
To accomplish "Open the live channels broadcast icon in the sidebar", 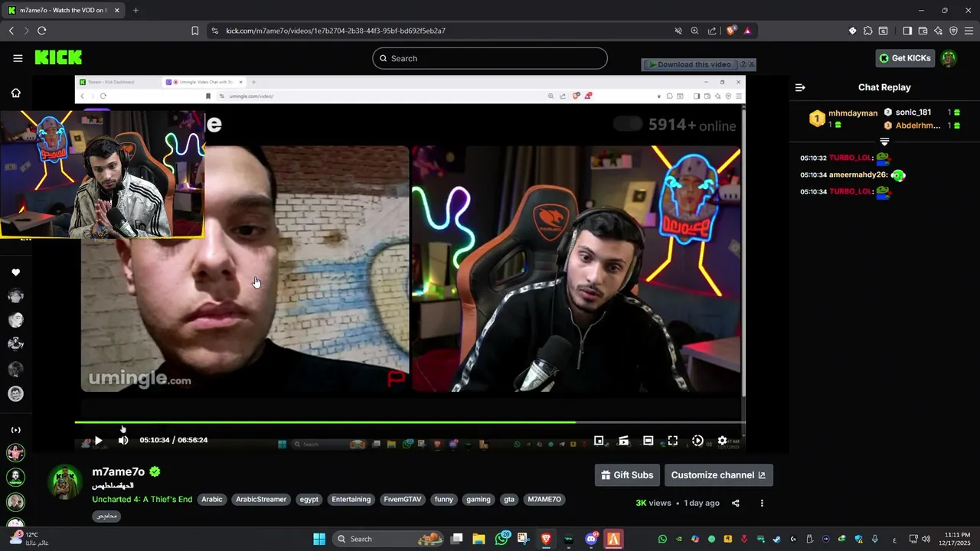I will click(15, 430).
